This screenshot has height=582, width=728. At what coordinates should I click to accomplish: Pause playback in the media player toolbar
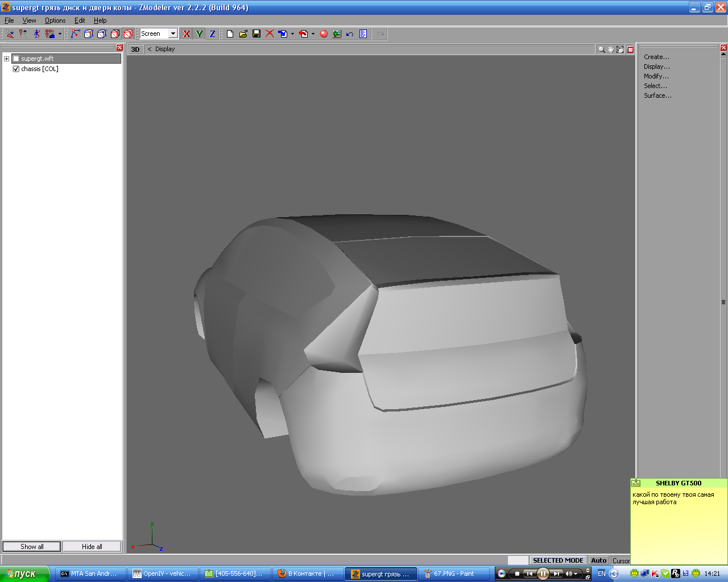click(543, 574)
